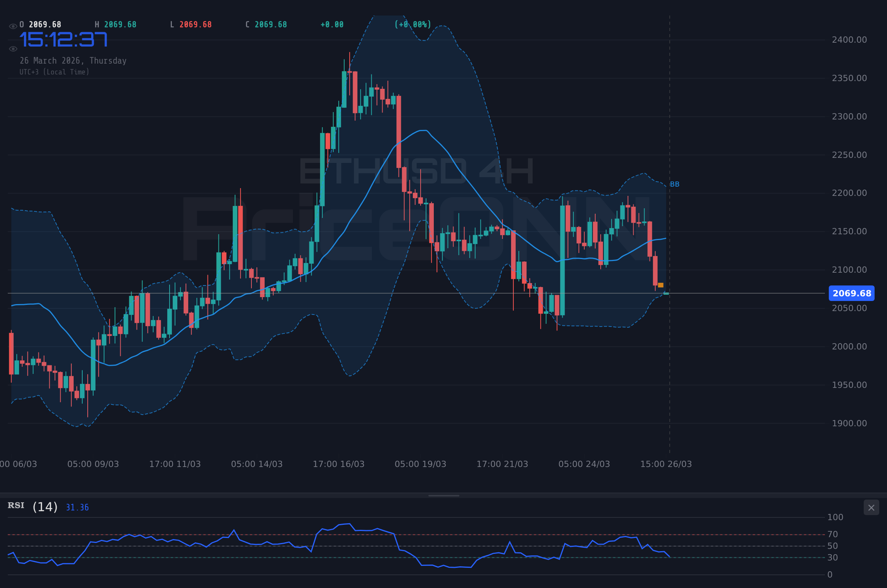This screenshot has width=887, height=588.
Task: Click the orange marker beside the latest candle
Action: pos(660,285)
